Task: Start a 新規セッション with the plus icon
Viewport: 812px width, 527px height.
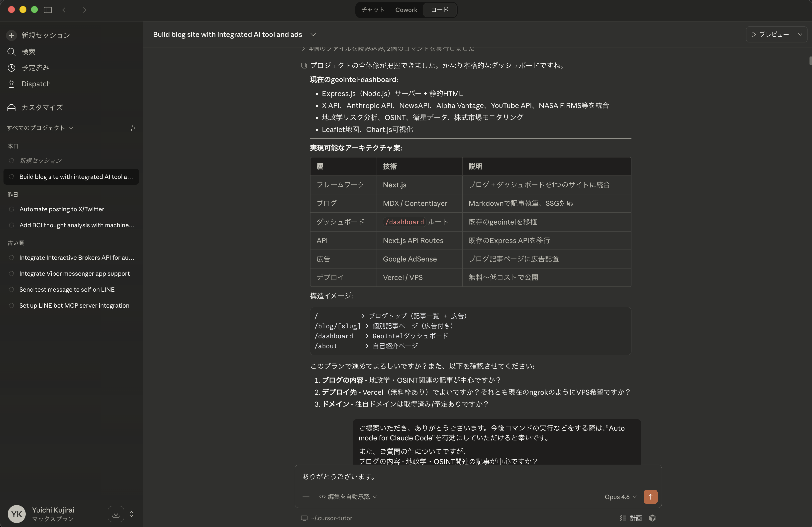Action: click(11, 35)
